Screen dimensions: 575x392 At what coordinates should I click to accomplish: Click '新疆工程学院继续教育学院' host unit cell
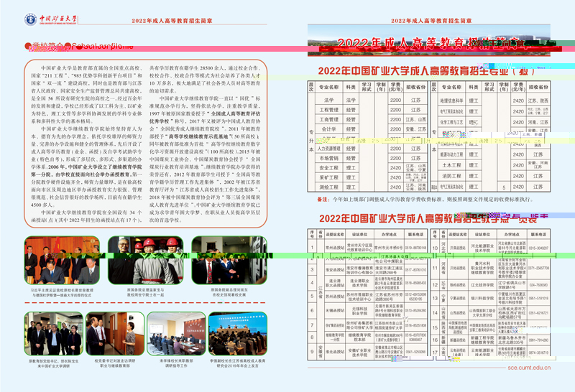click(482, 340)
